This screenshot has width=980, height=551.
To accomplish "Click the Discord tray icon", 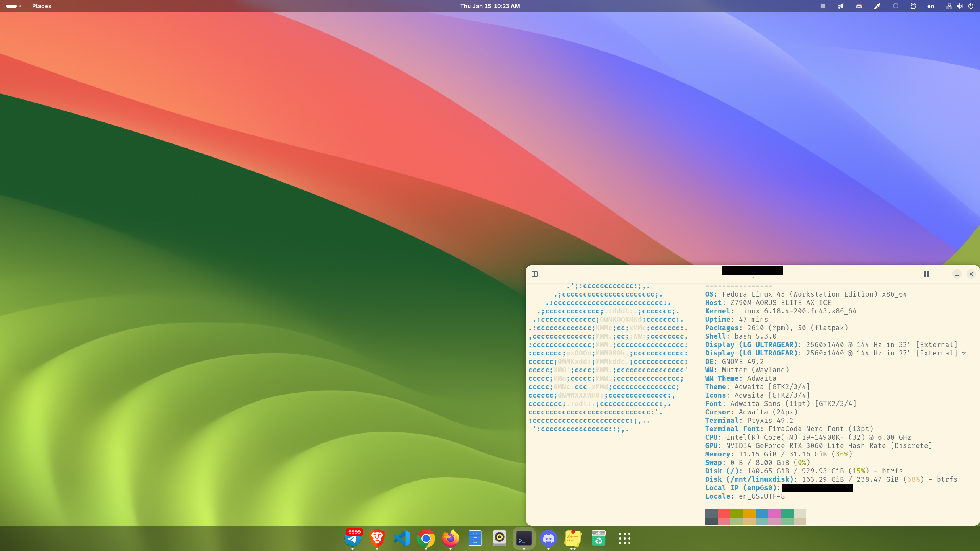I will click(859, 6).
